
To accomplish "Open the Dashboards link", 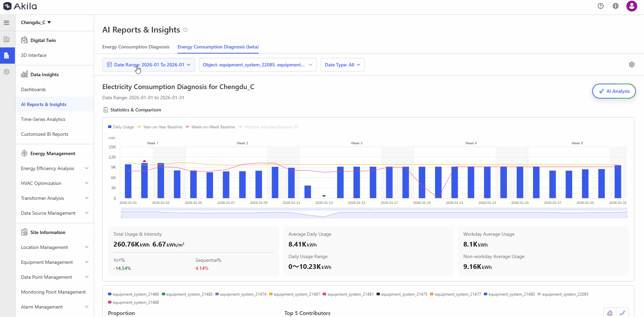I will pyautogui.click(x=33, y=89).
